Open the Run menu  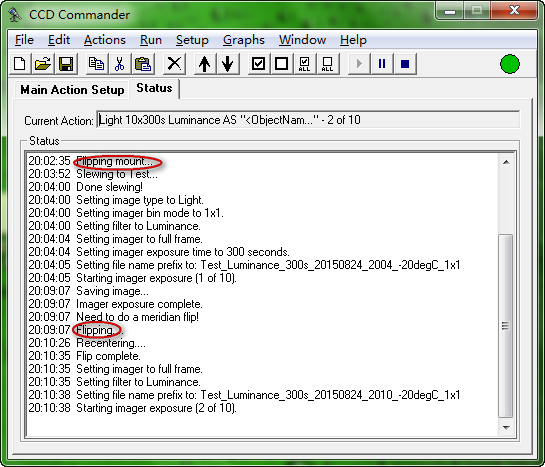click(x=151, y=40)
